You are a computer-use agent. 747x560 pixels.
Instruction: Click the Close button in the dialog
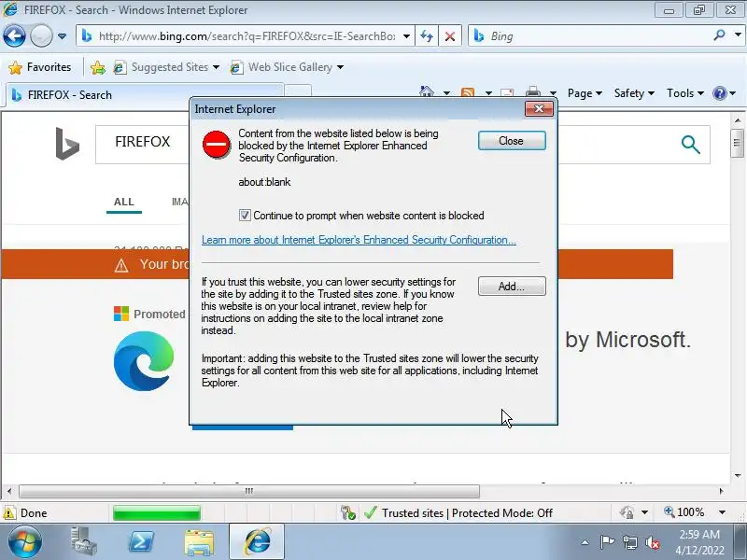[x=512, y=141]
